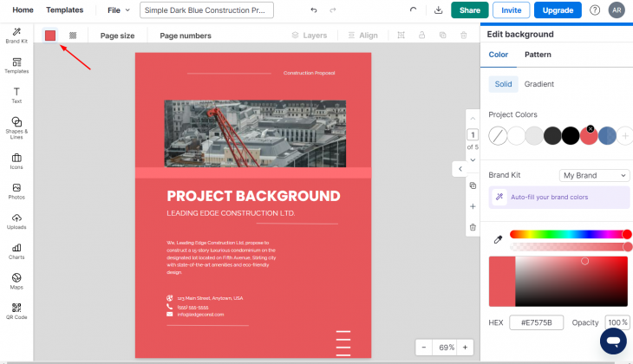Open Templates in top navigation
The image size is (633, 364).
(64, 10)
